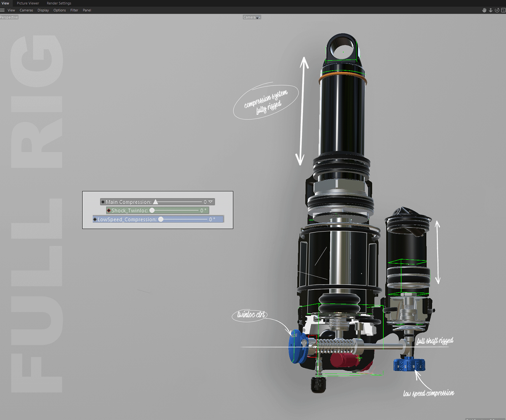Open the Panel menu
Viewport: 506px width, 420px height.
click(87, 10)
